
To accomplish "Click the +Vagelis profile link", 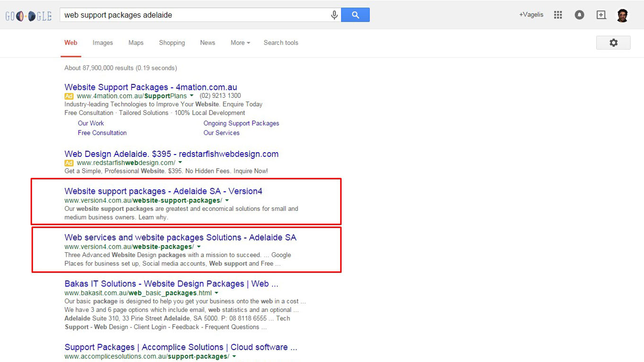I will (x=531, y=15).
